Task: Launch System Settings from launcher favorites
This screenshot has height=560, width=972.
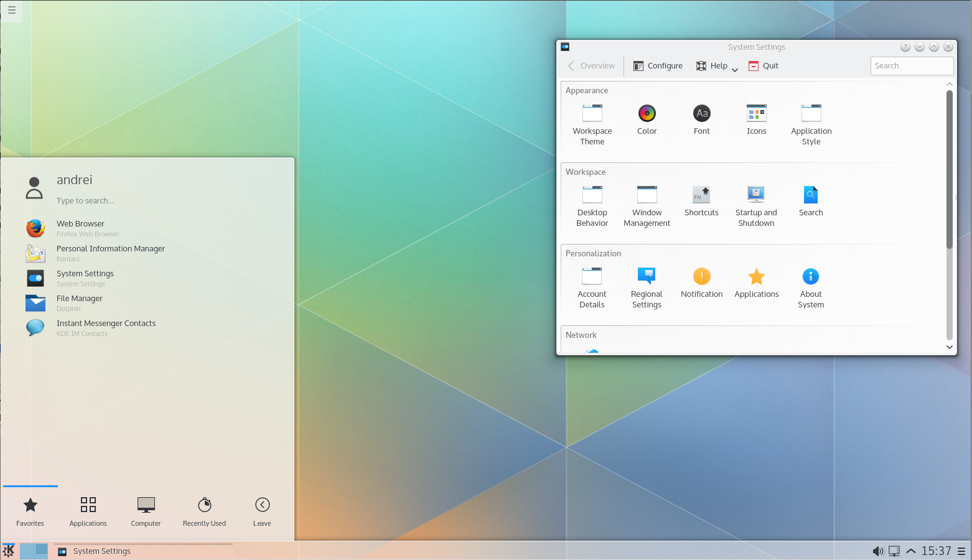Action: point(147,278)
